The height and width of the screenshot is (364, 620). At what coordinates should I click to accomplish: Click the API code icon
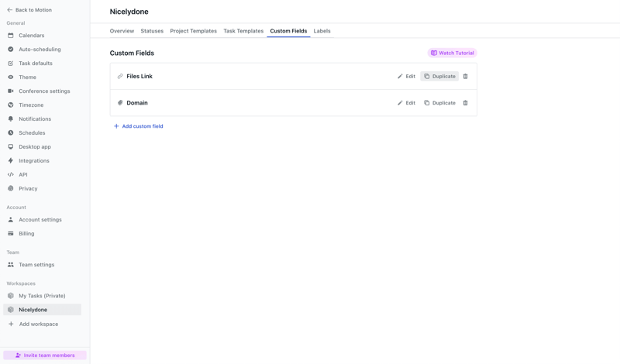pos(11,174)
